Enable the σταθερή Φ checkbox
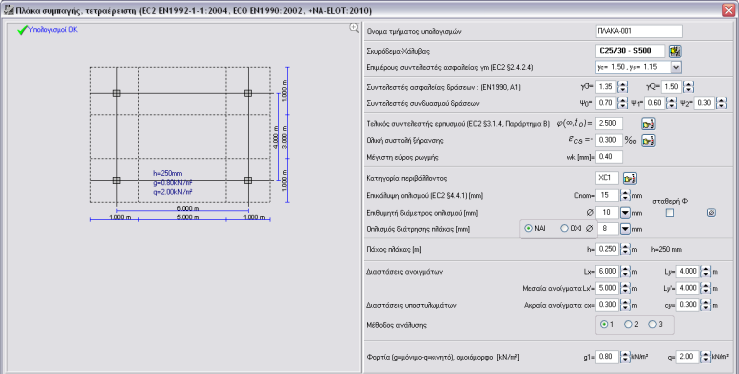Screen dimensions: 739x374 pyautogui.click(x=670, y=213)
